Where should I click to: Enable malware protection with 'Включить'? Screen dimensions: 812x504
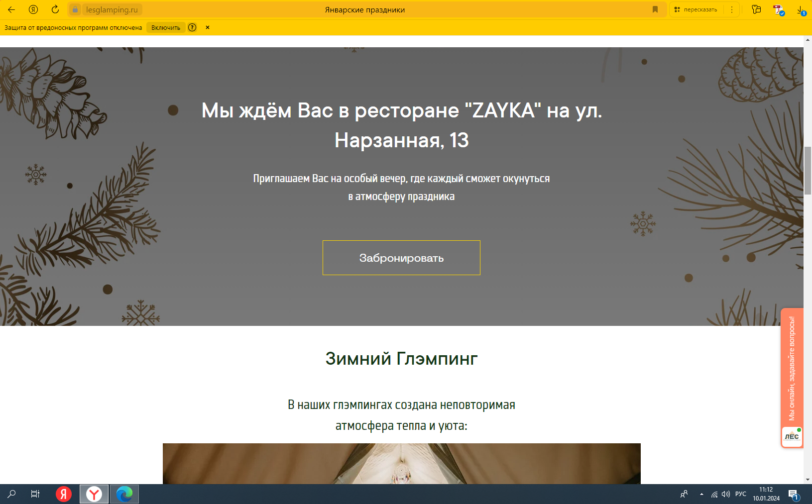click(166, 27)
